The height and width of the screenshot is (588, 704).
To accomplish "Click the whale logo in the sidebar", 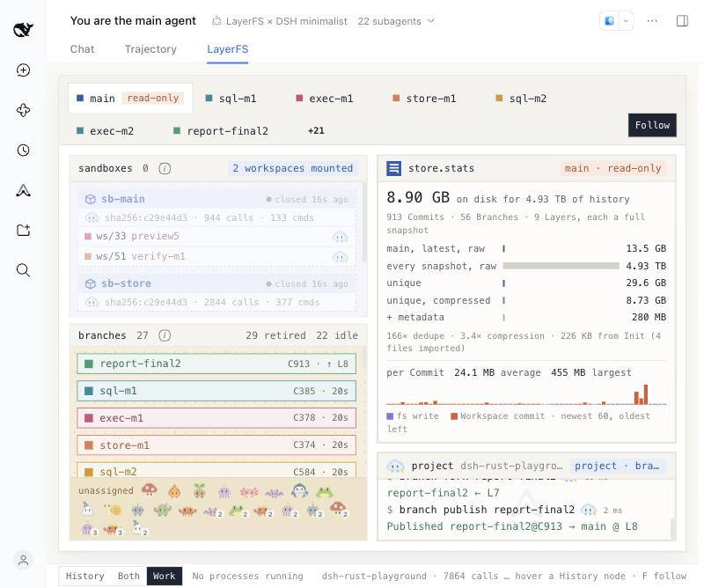I will click(23, 30).
